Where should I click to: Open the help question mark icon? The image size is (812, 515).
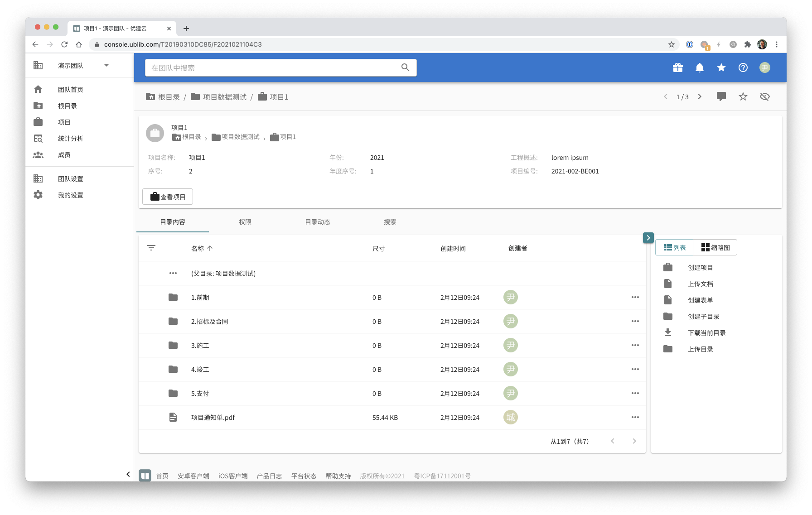(743, 67)
